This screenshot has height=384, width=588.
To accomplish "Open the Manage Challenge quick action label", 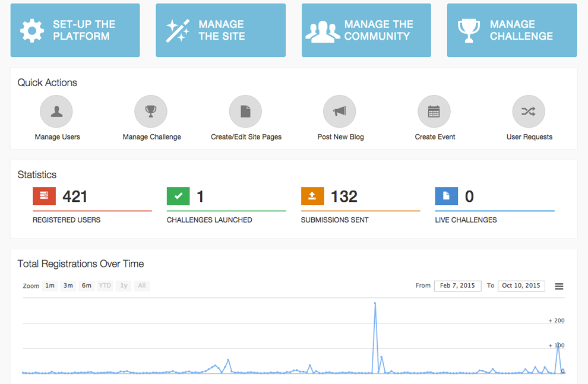I will 152,137.
